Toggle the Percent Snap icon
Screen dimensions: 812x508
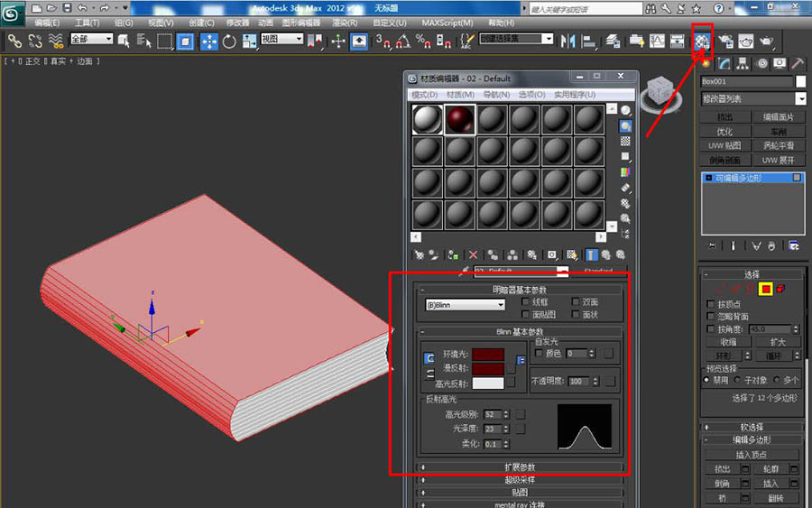[423, 41]
